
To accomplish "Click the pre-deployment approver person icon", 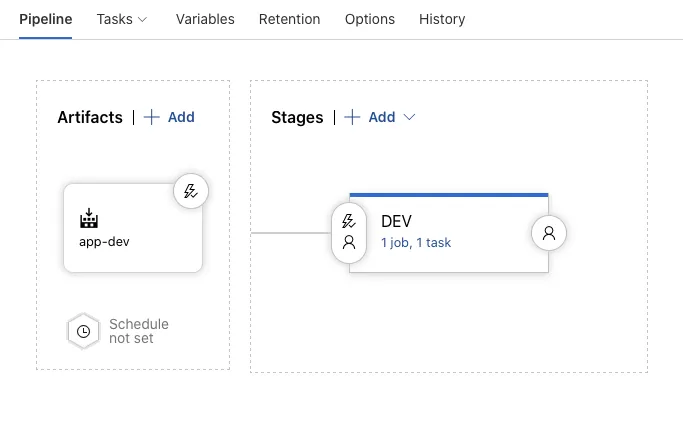I will (x=349, y=243).
